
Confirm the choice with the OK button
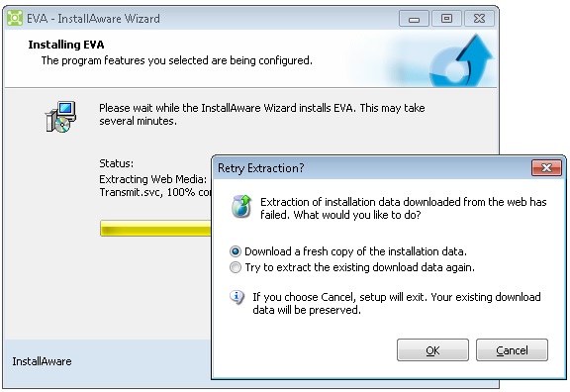[x=432, y=350]
